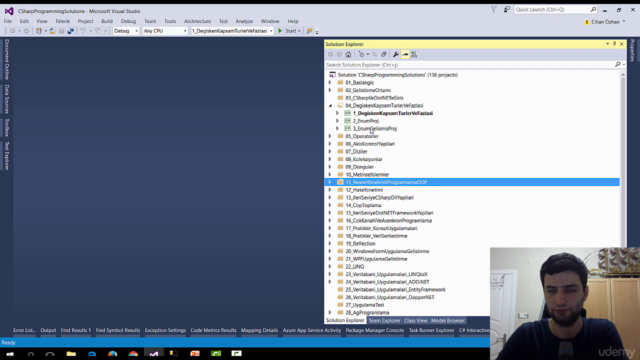Image resolution: width=640 pixels, height=360 pixels.
Task: Open File Explorer from the taskbar
Action: click(71, 354)
